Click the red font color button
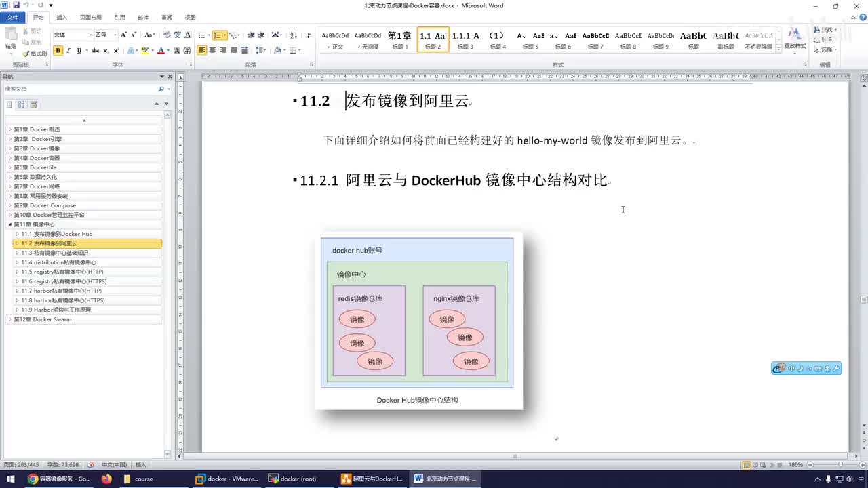The height and width of the screenshot is (488, 868). pos(161,50)
